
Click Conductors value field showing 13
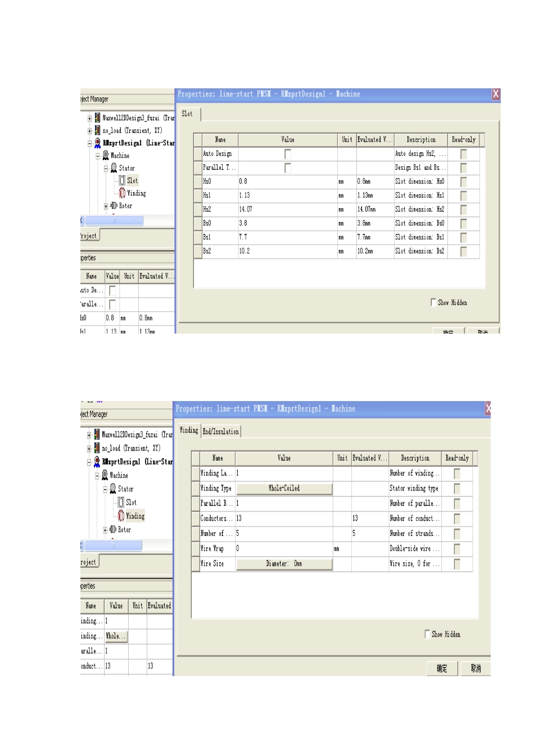pos(284,519)
